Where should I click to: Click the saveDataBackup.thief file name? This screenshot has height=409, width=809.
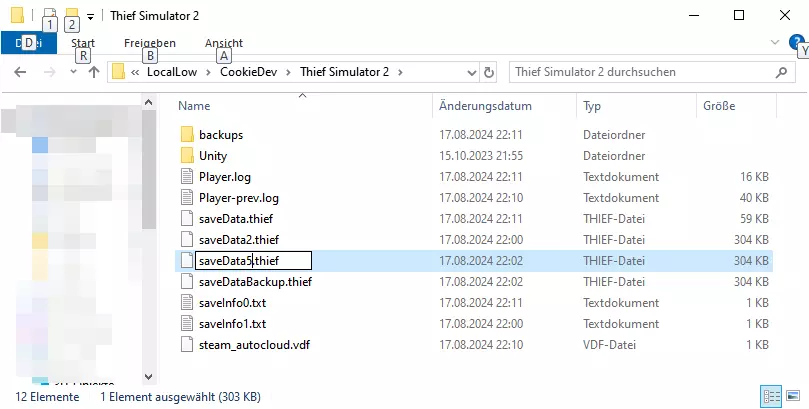[x=255, y=282]
